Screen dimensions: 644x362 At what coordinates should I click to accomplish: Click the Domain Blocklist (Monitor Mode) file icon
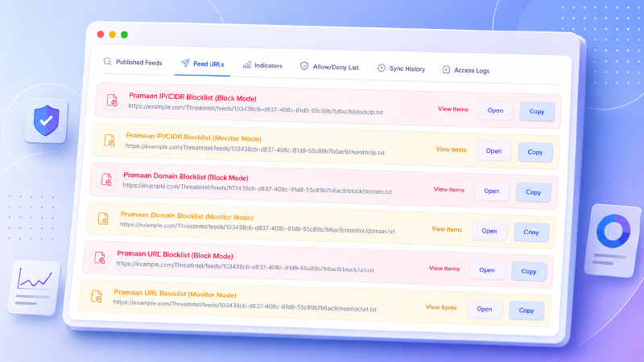pyautogui.click(x=103, y=219)
